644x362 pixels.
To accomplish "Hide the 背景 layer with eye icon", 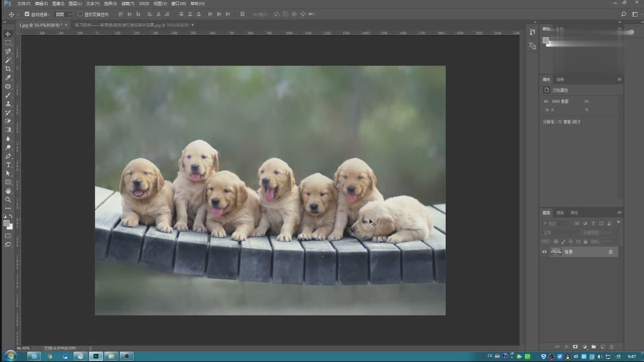I will (x=544, y=252).
